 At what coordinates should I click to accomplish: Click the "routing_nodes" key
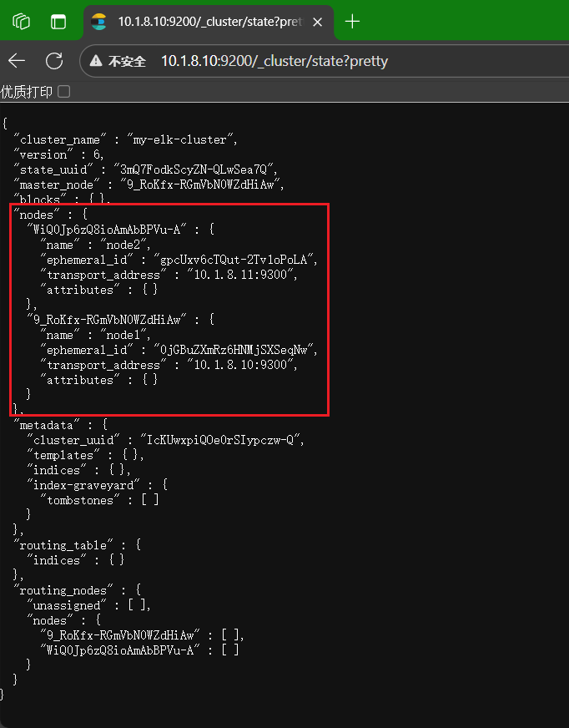coord(63,590)
